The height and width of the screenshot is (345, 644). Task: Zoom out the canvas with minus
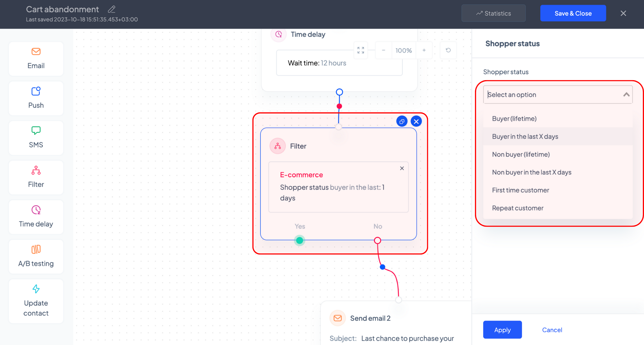tap(384, 50)
